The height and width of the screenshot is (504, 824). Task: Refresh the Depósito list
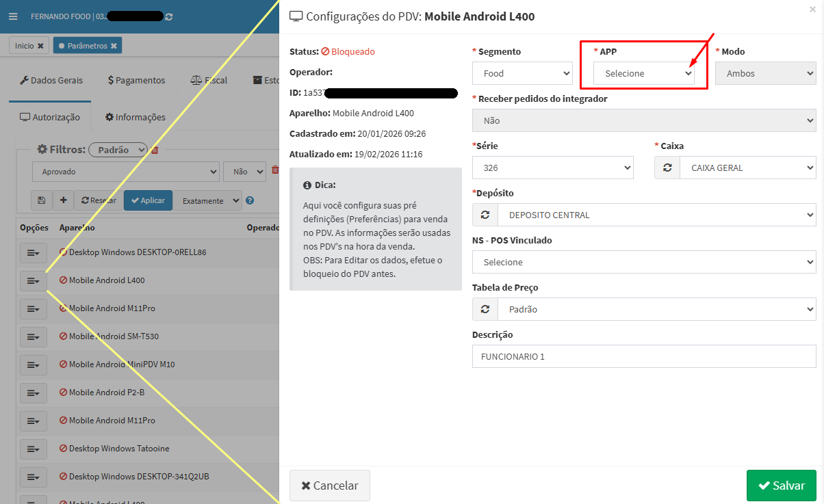[x=485, y=215]
